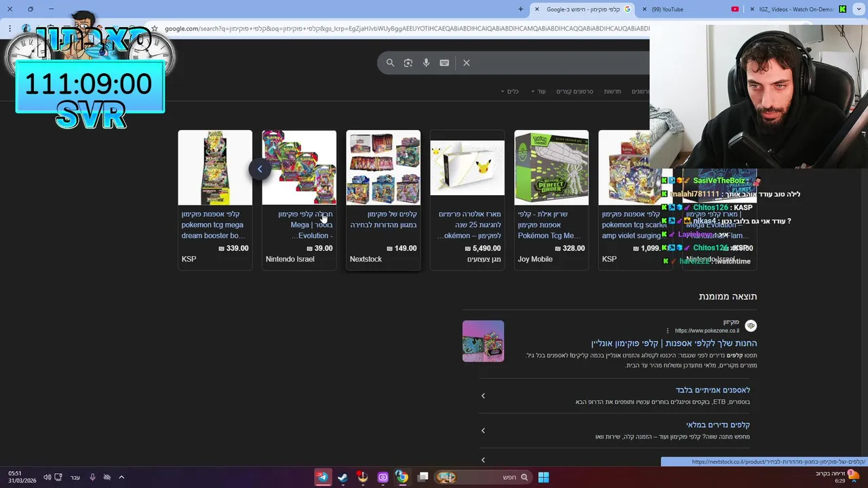The height and width of the screenshot is (488, 868).
Task: Bookmark the page with the star icon
Action: pyautogui.click(x=155, y=28)
